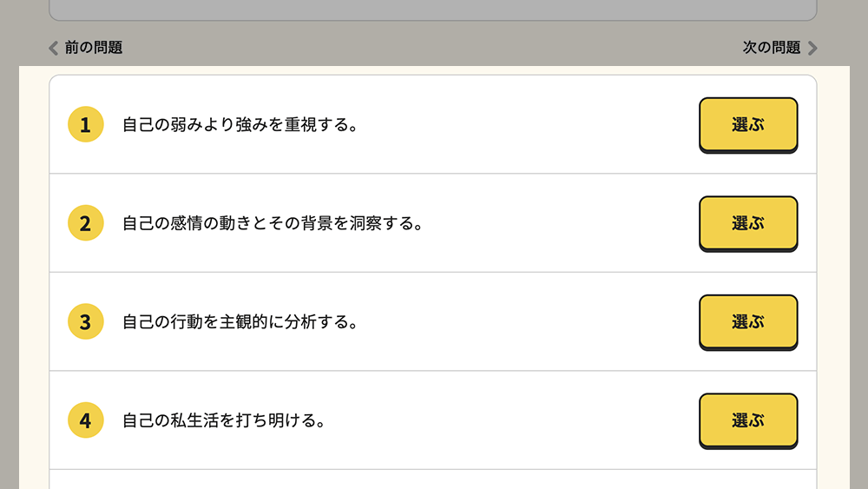Go to next question via 次の問題 text
The width and height of the screenshot is (868, 489).
(x=772, y=48)
